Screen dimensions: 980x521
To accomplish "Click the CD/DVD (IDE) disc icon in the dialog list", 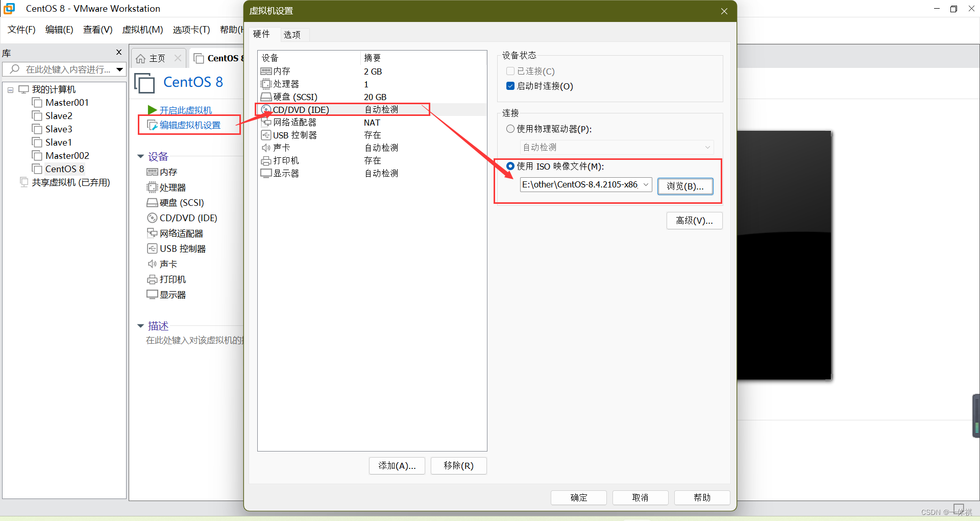I will [266, 109].
